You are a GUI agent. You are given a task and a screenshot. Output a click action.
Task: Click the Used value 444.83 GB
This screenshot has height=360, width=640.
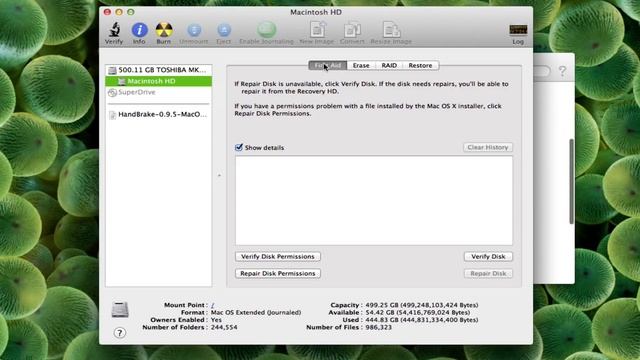tap(422, 320)
